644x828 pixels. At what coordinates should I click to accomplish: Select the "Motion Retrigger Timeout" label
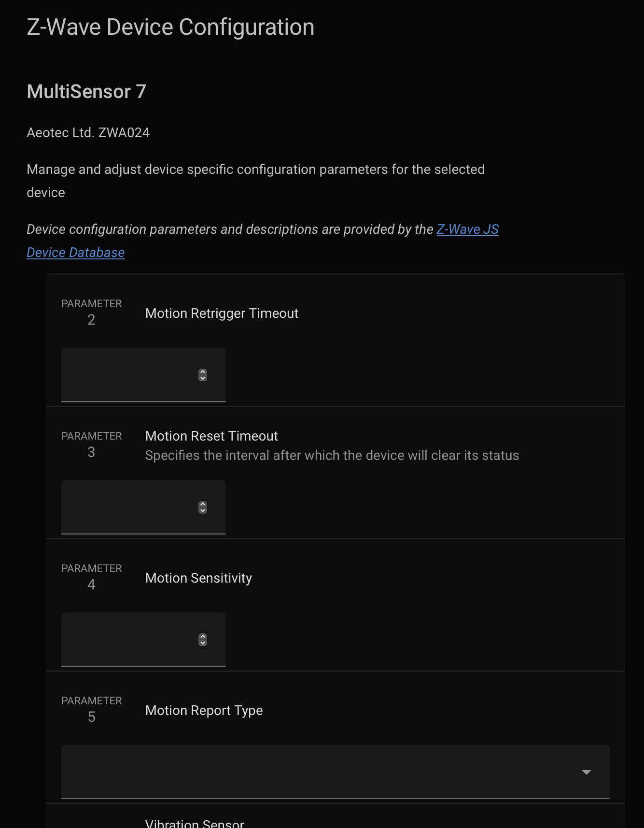[x=222, y=314]
